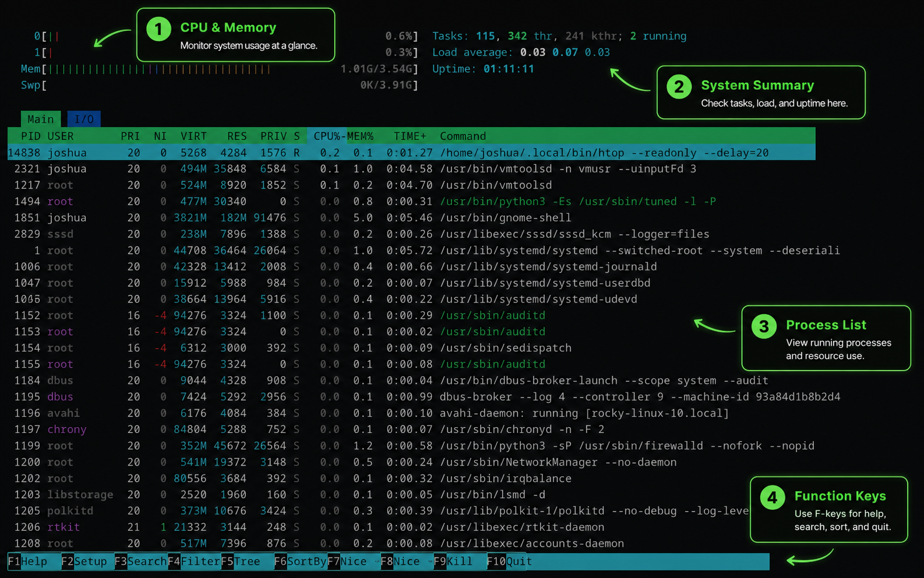Click the MEM% column header
Viewport: 924px width, 578px height.
(x=360, y=136)
